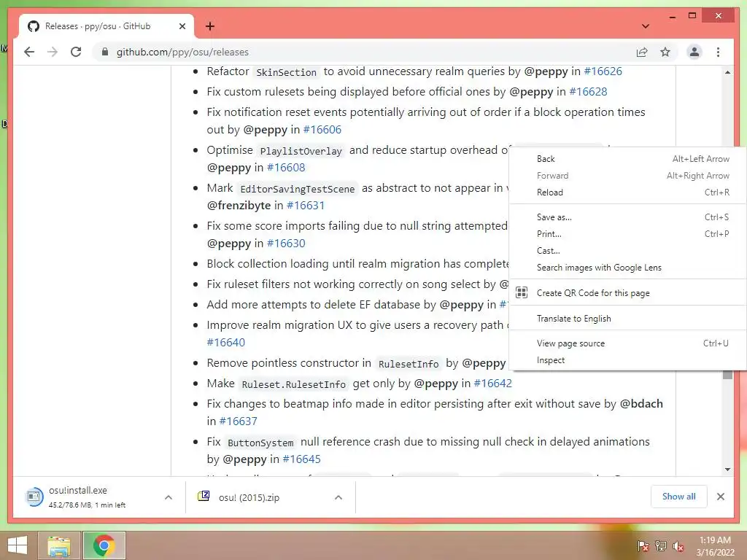Reload the page with toolbar refresh icon
This screenshot has height=560, width=747.
[76, 52]
